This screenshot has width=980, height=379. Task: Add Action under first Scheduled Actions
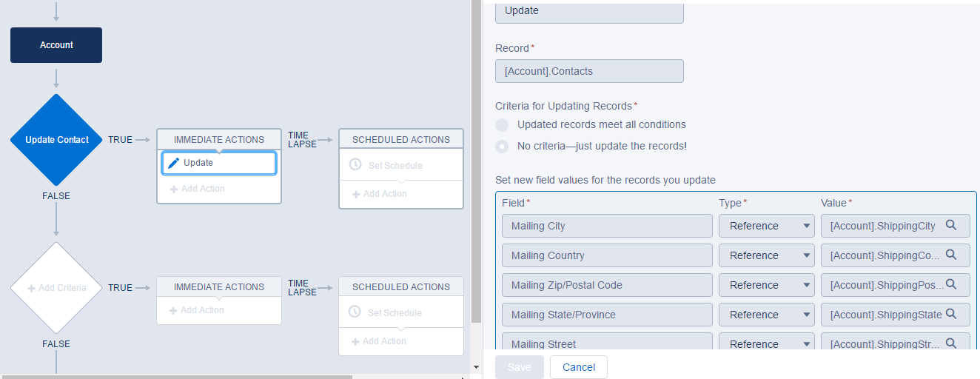(x=379, y=194)
